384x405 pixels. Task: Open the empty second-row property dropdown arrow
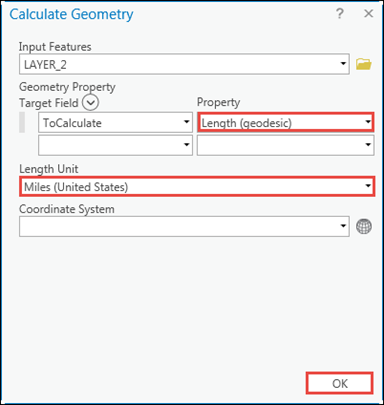[368, 145]
